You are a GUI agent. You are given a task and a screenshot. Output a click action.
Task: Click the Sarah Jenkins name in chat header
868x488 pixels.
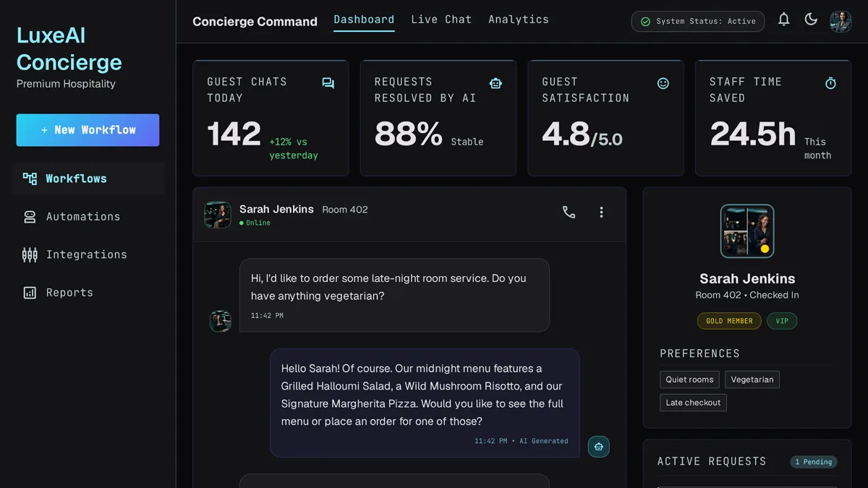click(276, 209)
